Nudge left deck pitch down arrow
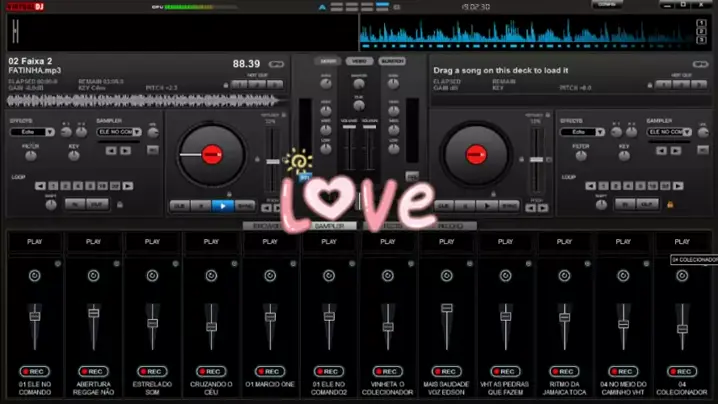 coord(266,208)
